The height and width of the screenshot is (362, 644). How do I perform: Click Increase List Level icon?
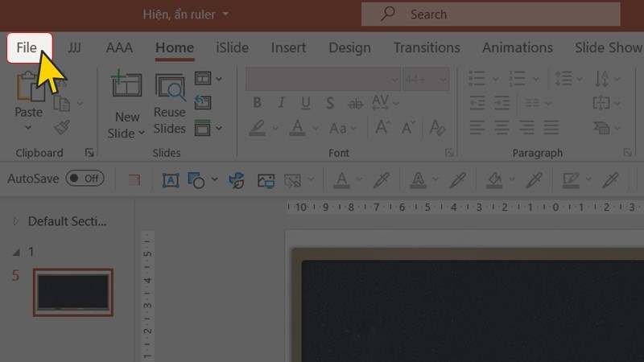pos(502,103)
